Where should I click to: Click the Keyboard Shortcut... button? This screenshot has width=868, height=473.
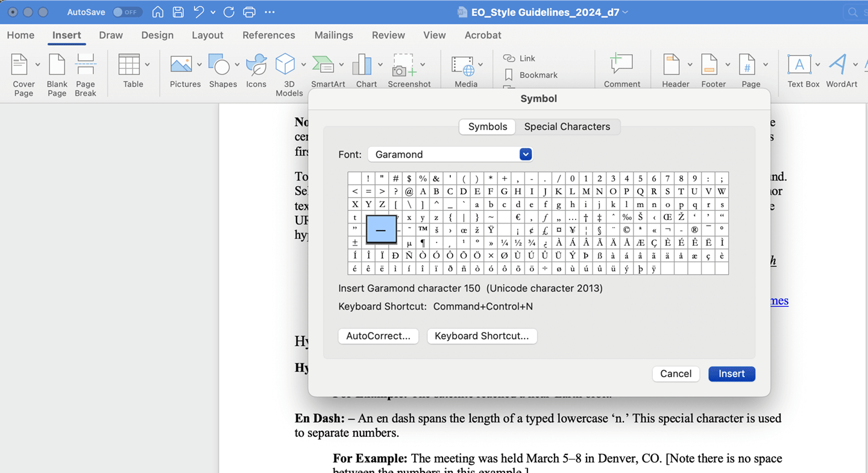[x=482, y=336]
